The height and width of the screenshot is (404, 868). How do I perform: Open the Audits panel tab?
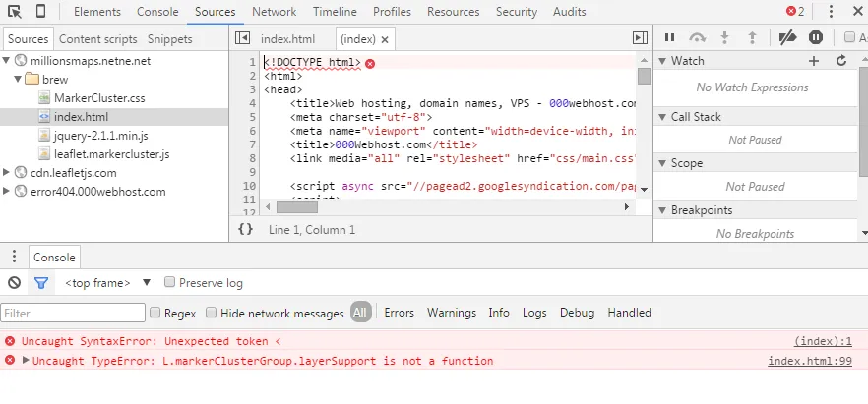point(569,12)
